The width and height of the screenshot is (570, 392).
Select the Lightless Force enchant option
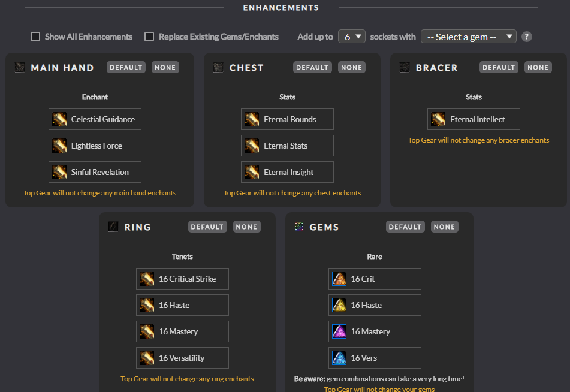95,146
